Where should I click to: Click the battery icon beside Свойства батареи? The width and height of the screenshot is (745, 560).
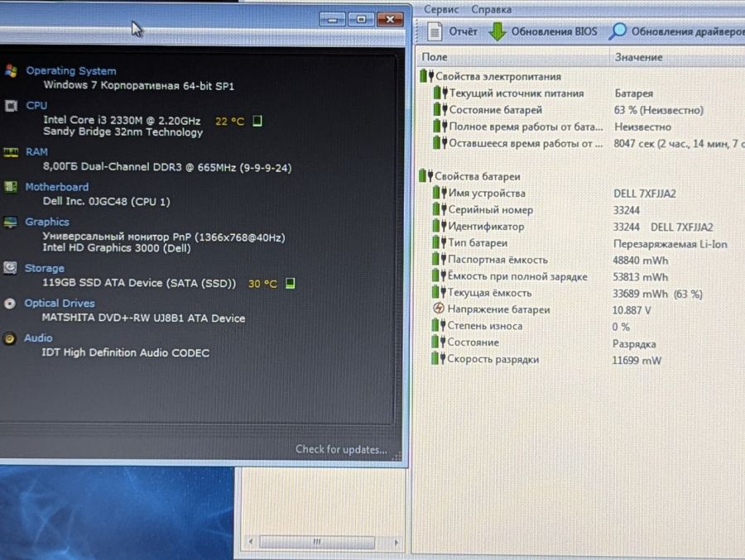(x=426, y=176)
